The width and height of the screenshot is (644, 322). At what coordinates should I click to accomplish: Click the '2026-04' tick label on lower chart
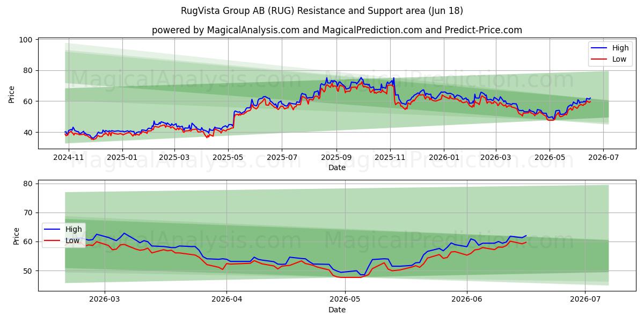click(x=226, y=299)
